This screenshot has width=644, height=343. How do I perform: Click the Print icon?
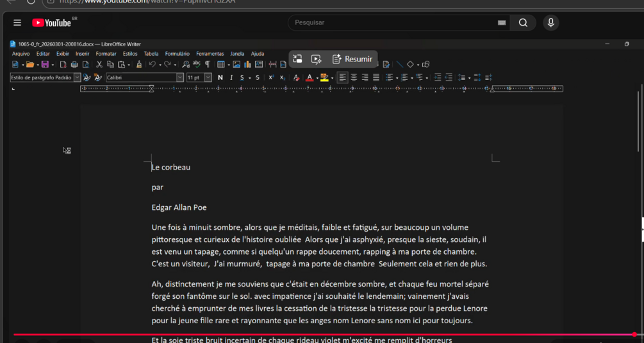coord(74,65)
